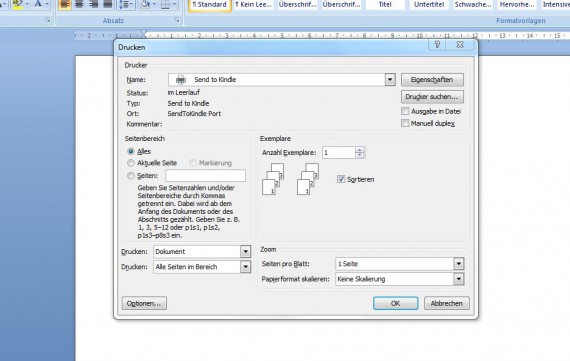This screenshot has width=570, height=361.
Task: Click the borders grid icon
Action: click(165, 4)
